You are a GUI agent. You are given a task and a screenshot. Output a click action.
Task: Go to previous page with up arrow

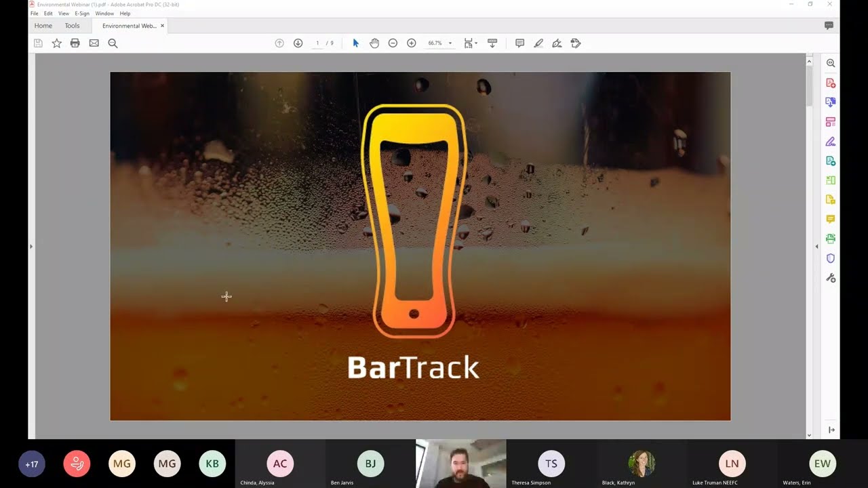[279, 43]
